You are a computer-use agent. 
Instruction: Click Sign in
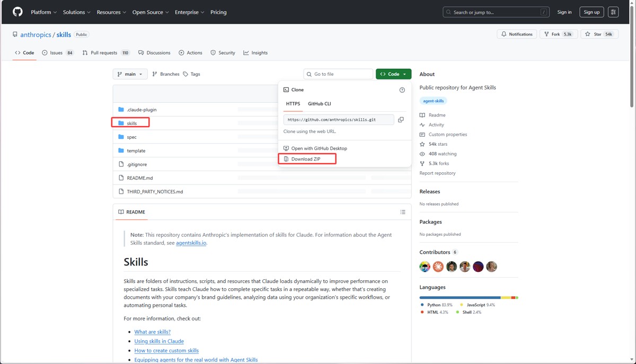click(564, 12)
